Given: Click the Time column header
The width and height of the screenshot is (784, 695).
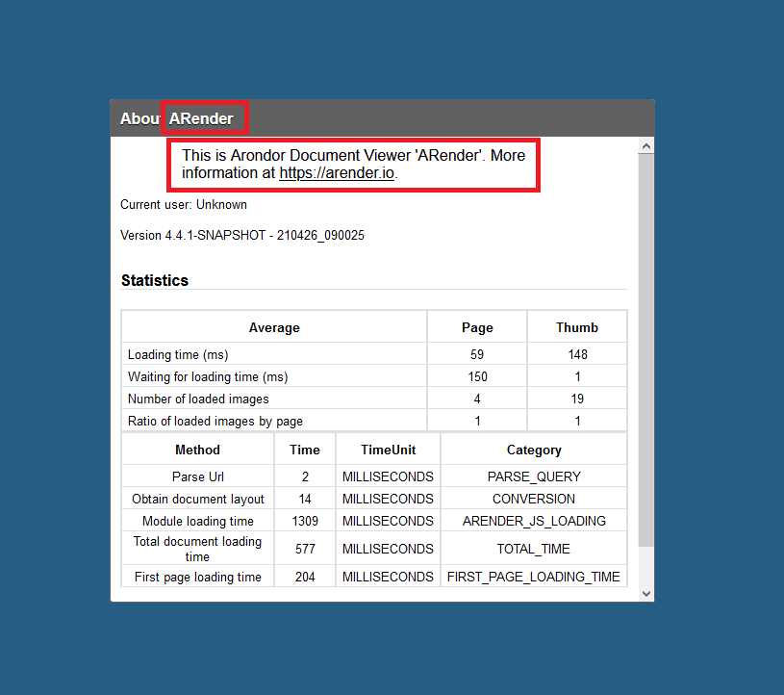Looking at the screenshot, I should [305, 450].
